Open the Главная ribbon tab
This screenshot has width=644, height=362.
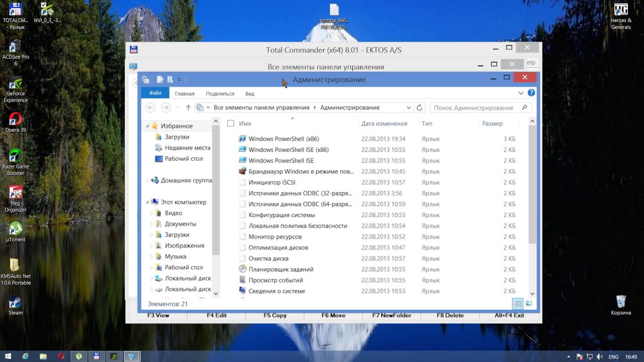185,94
